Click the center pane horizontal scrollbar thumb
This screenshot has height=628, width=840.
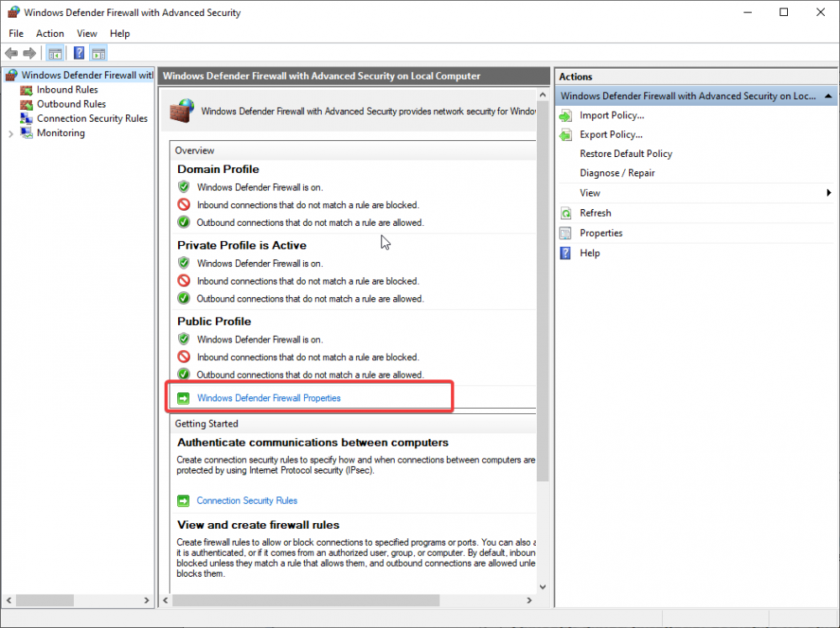point(306,600)
